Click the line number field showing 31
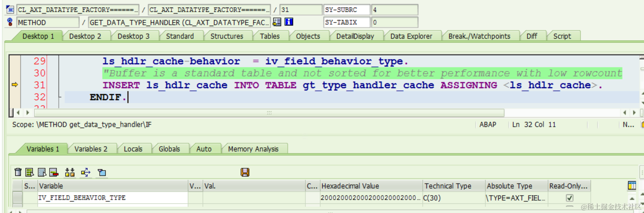The height and width of the screenshot is (213, 644). click(x=301, y=9)
